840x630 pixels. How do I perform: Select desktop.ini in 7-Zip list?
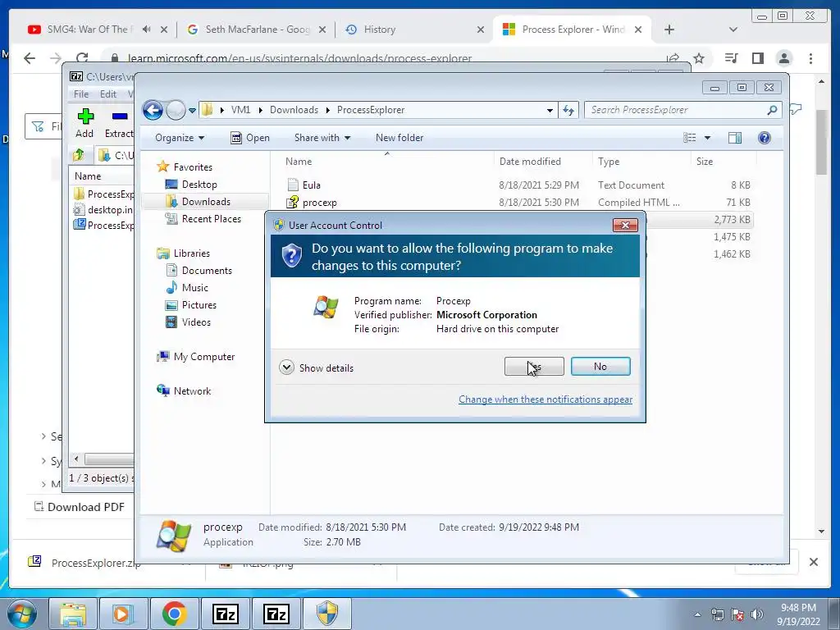(x=103, y=209)
